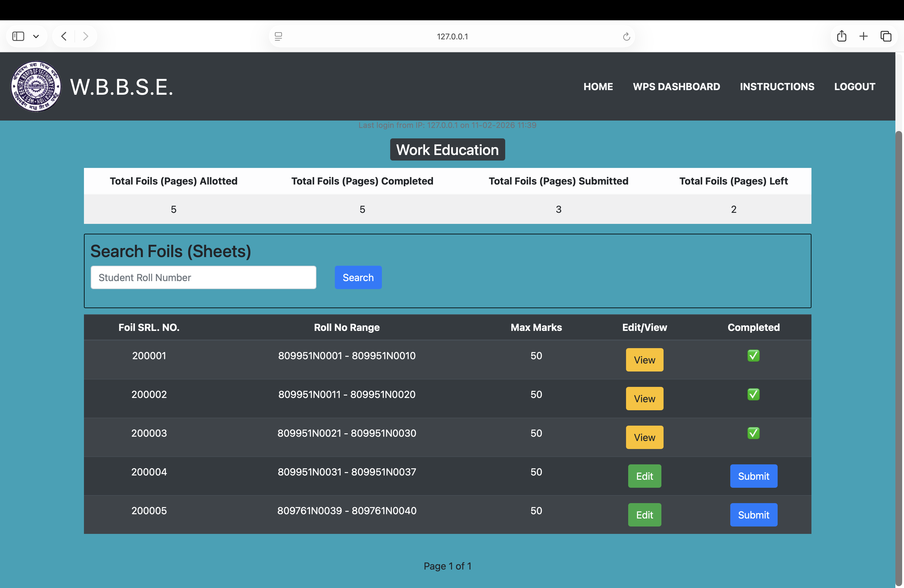Click completed checkmark for foil 200002
This screenshot has height=588, width=904.
[753, 394]
